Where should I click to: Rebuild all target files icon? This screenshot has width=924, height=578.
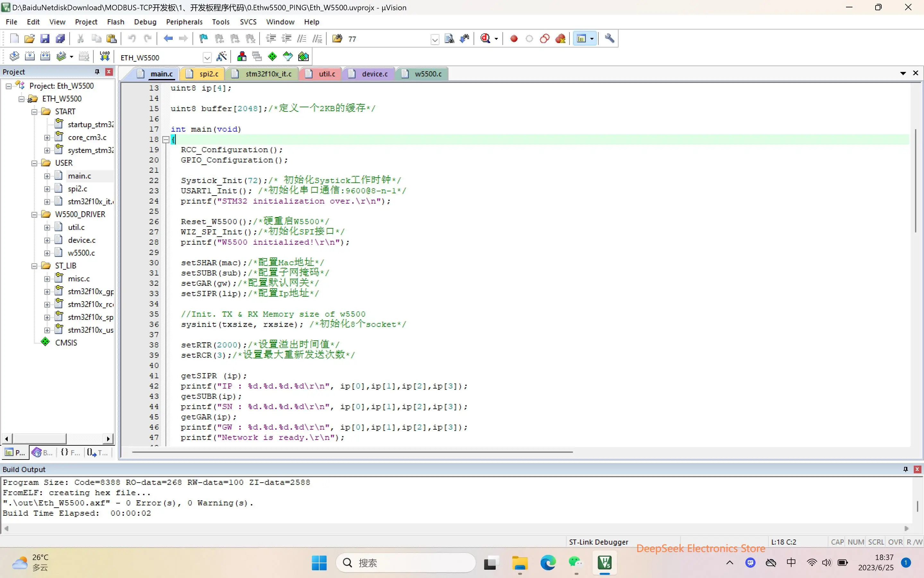click(46, 57)
